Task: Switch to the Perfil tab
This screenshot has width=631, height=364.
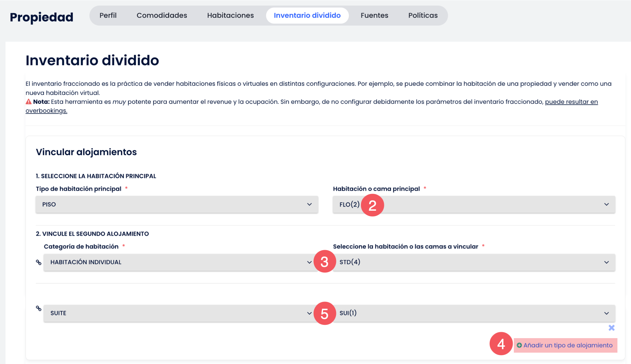Action: (x=108, y=15)
